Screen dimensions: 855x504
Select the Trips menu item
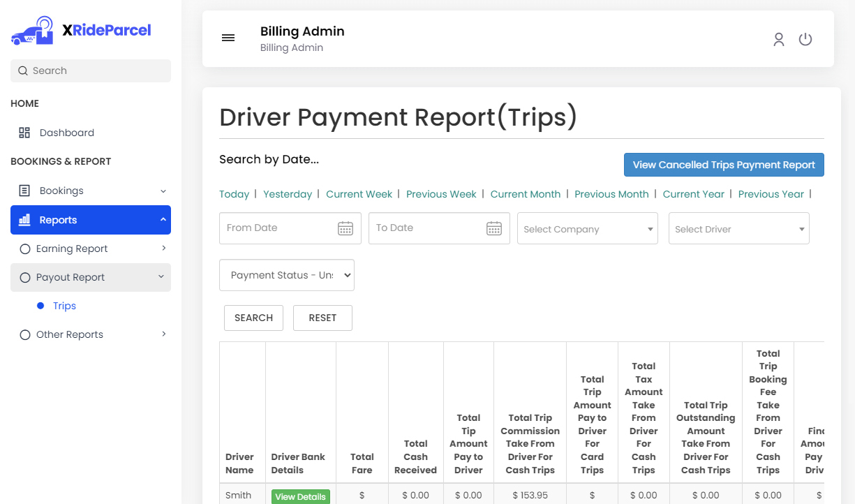click(64, 306)
